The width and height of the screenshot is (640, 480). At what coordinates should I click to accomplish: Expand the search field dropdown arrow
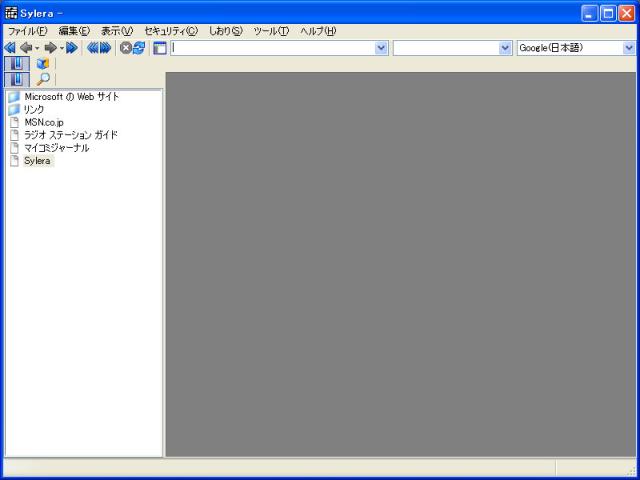click(x=505, y=48)
